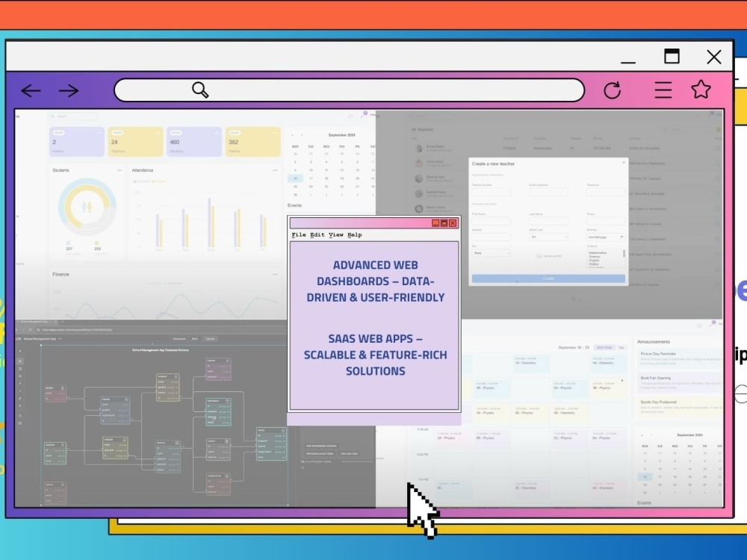The height and width of the screenshot is (560, 747).
Task: Open the Edit menu in popup
Action: point(317,234)
